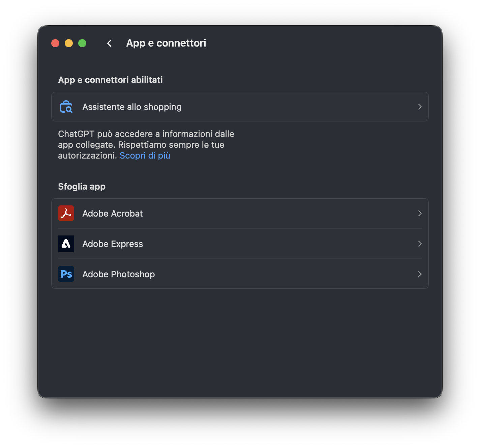Click the Sfoglia app section heading
Viewport: 480px width, 448px height.
tap(82, 187)
